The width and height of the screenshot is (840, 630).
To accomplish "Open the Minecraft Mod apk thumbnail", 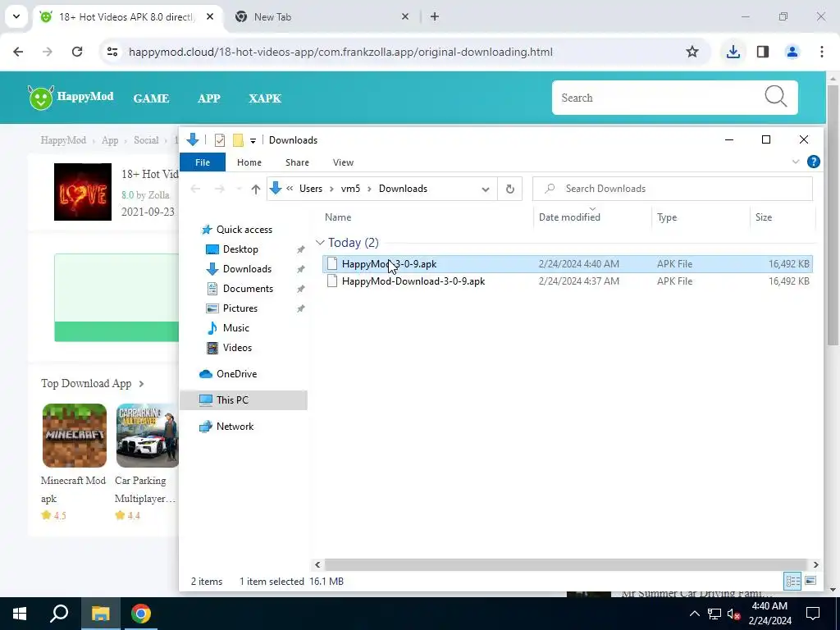I will pyautogui.click(x=75, y=436).
